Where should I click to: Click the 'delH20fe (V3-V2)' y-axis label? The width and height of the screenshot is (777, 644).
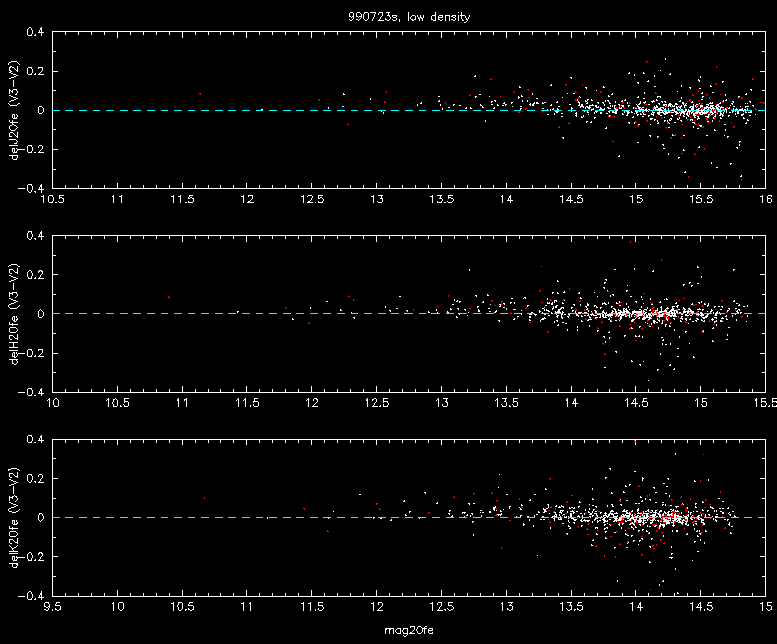tap(14, 314)
